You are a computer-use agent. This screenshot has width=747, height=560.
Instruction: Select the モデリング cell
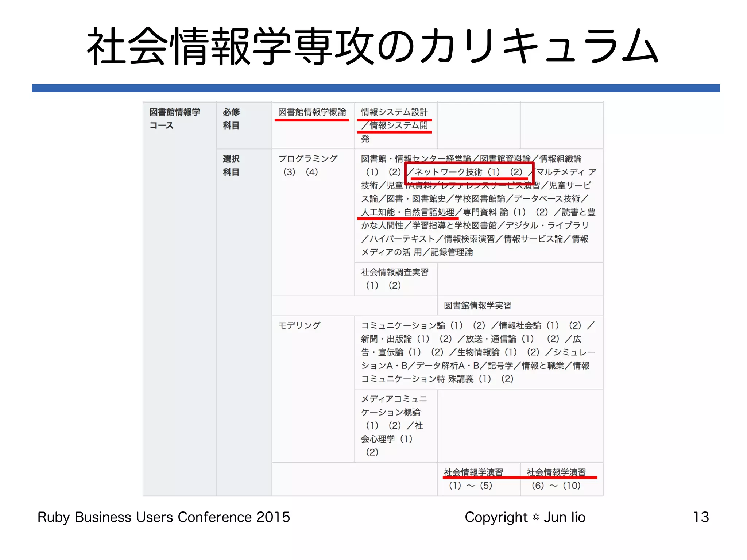pos(313,389)
